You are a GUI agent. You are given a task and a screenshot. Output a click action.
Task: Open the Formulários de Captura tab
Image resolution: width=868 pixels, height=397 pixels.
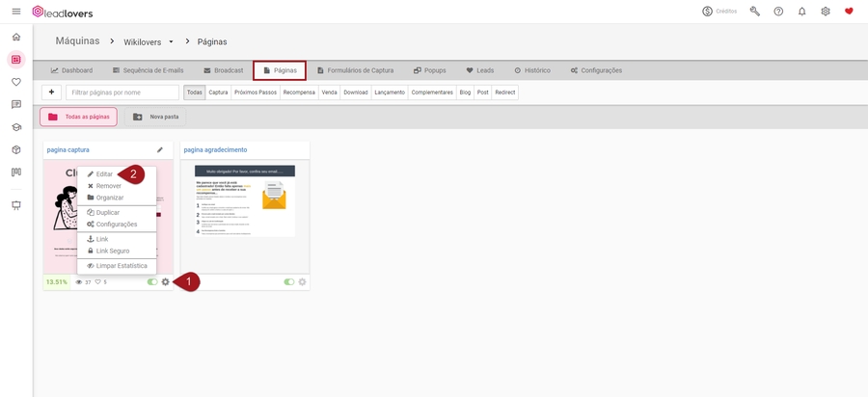356,70
